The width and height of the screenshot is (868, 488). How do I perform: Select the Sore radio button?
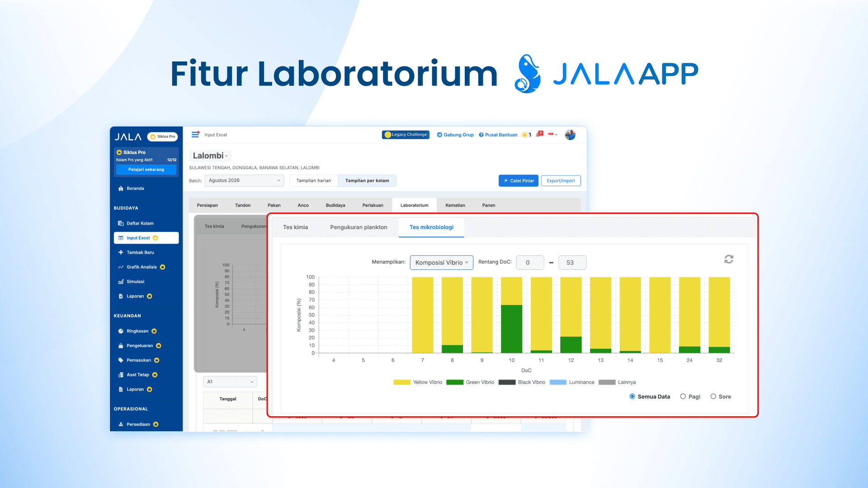click(713, 396)
